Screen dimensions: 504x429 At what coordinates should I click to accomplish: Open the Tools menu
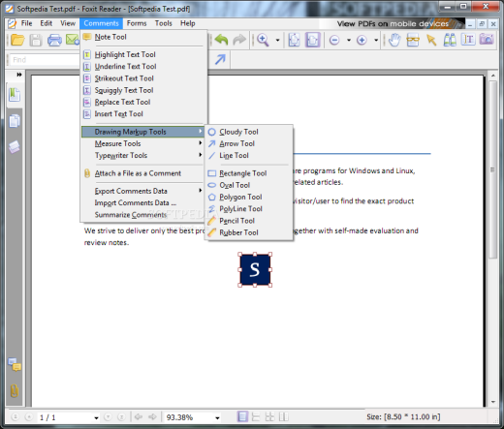[164, 23]
